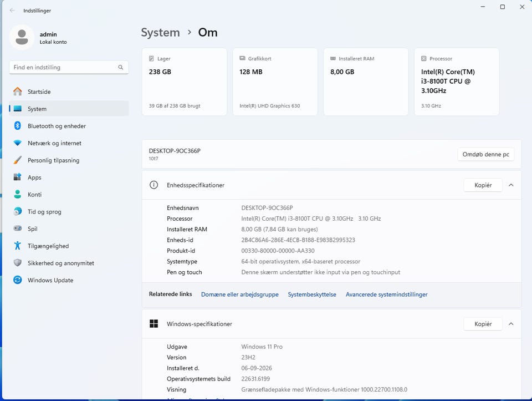Click the Version value 23H2
The image size is (532, 401).
(248, 357)
